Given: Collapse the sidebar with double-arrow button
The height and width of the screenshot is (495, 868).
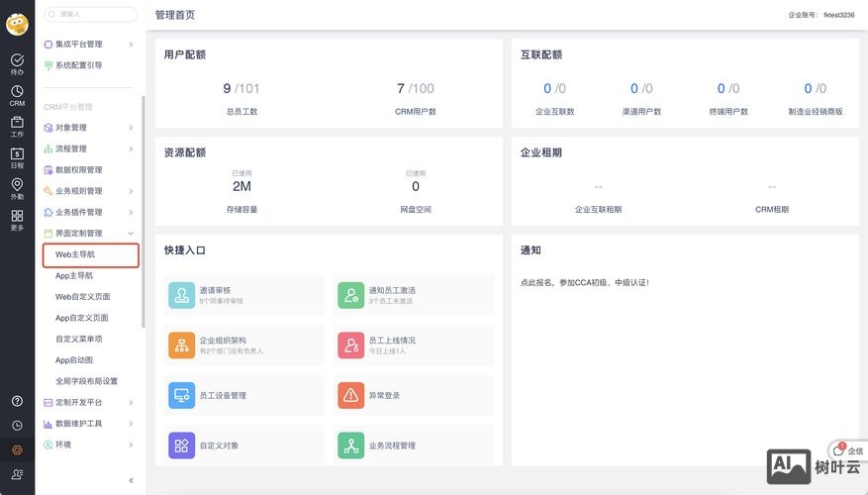Looking at the screenshot, I should 132,480.
